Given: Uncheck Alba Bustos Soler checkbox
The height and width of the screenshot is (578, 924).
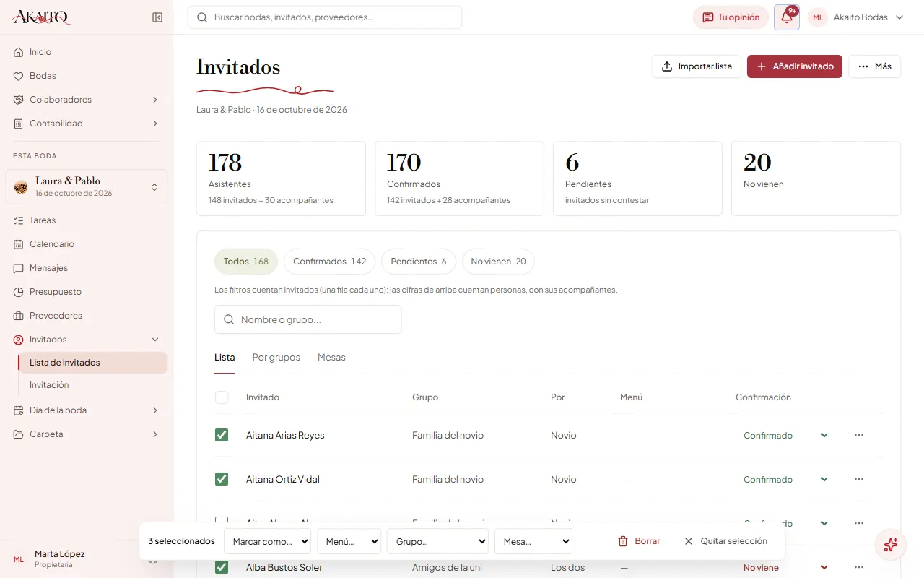Looking at the screenshot, I should point(222,567).
